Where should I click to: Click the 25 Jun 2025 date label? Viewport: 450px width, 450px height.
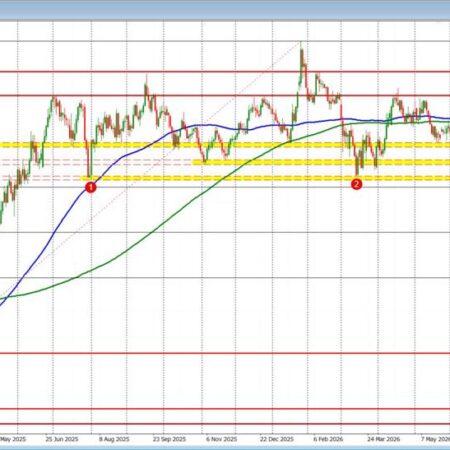[62, 439]
